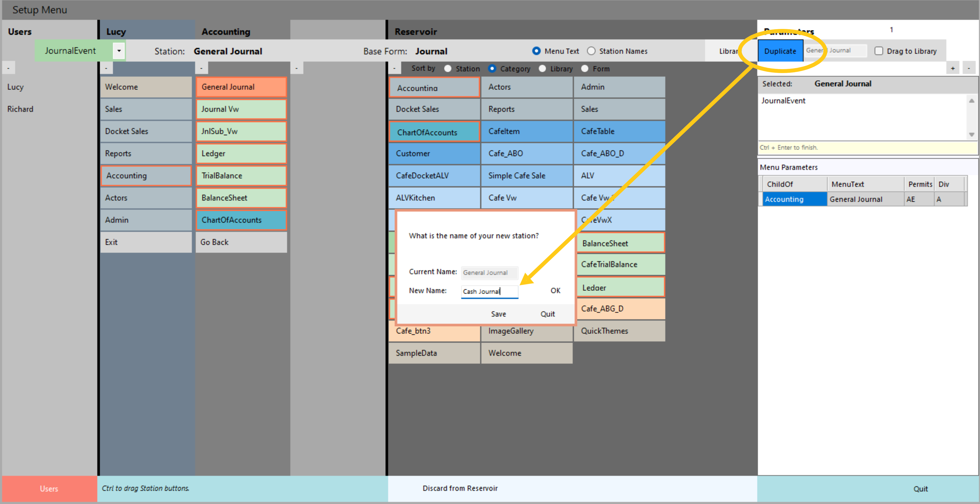Select the CafeItem reservoir tile
Image resolution: width=980 pixels, height=504 pixels.
coord(527,131)
